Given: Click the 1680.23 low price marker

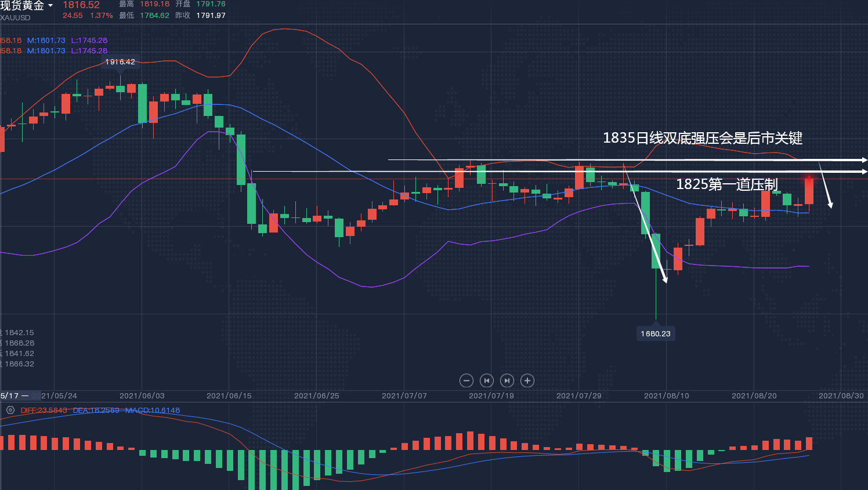Looking at the screenshot, I should (x=656, y=333).
